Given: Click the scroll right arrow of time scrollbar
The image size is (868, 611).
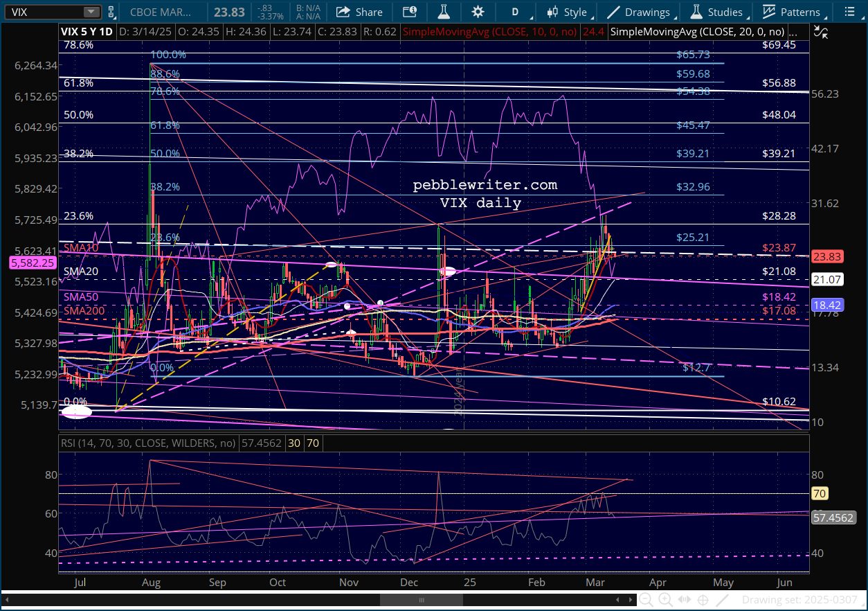Looking at the screenshot, I should click(x=630, y=600).
